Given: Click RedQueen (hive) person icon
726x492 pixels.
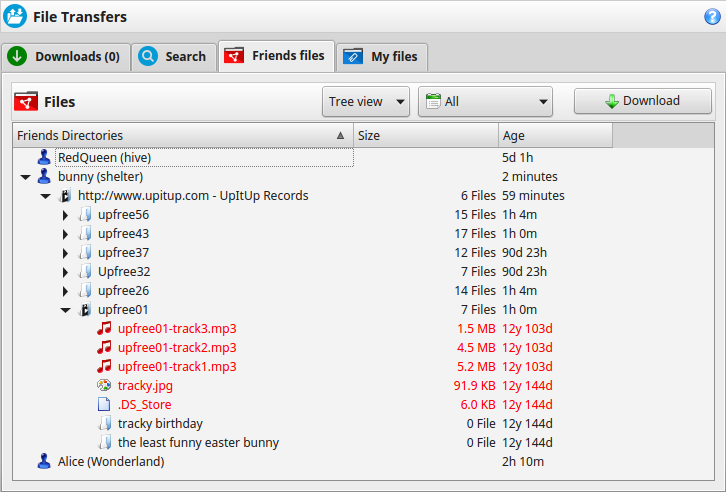Looking at the screenshot, I should click(44, 157).
